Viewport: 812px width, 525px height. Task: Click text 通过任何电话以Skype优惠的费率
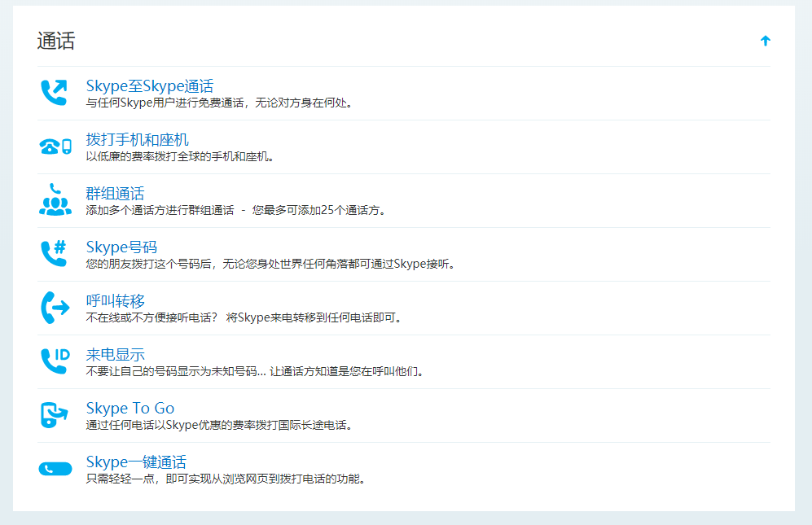(171, 425)
